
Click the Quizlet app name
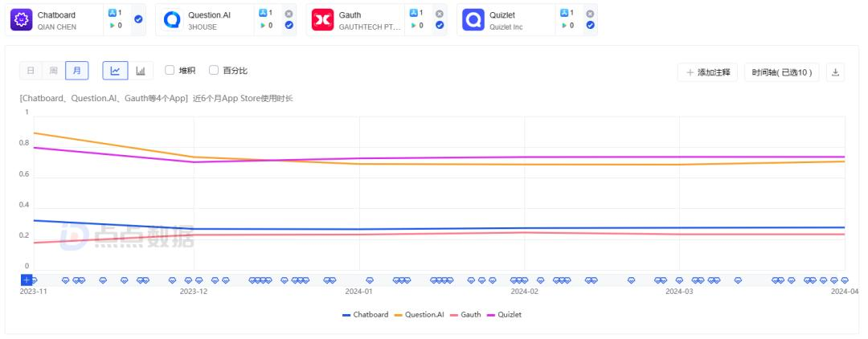point(502,15)
